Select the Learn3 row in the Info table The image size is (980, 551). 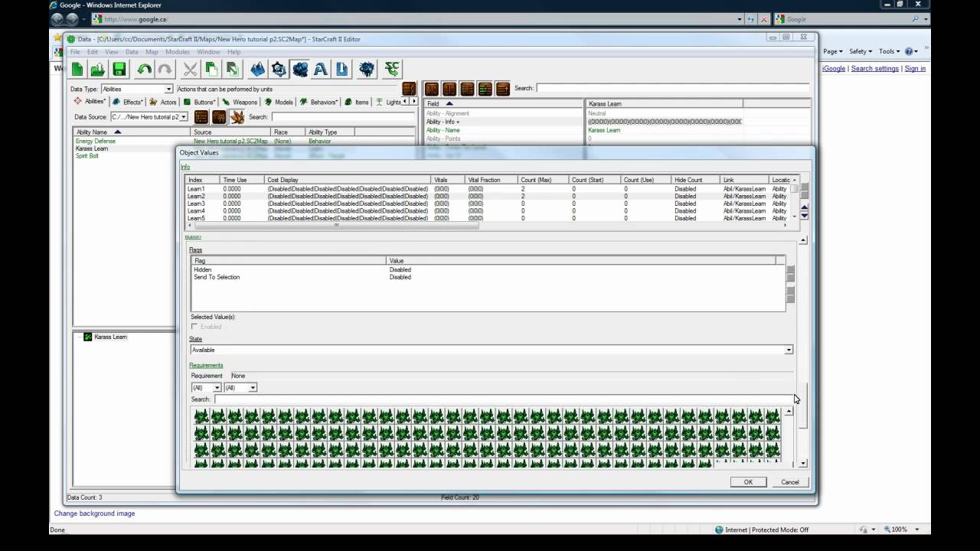[x=488, y=204]
